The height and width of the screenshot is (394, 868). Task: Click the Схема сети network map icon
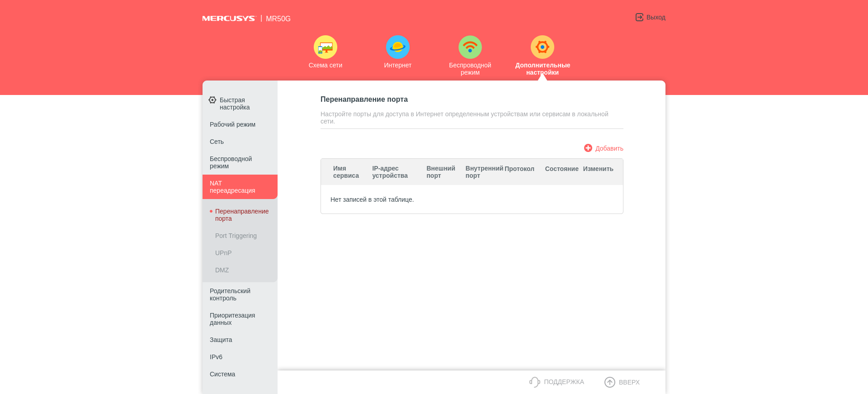coord(325,47)
